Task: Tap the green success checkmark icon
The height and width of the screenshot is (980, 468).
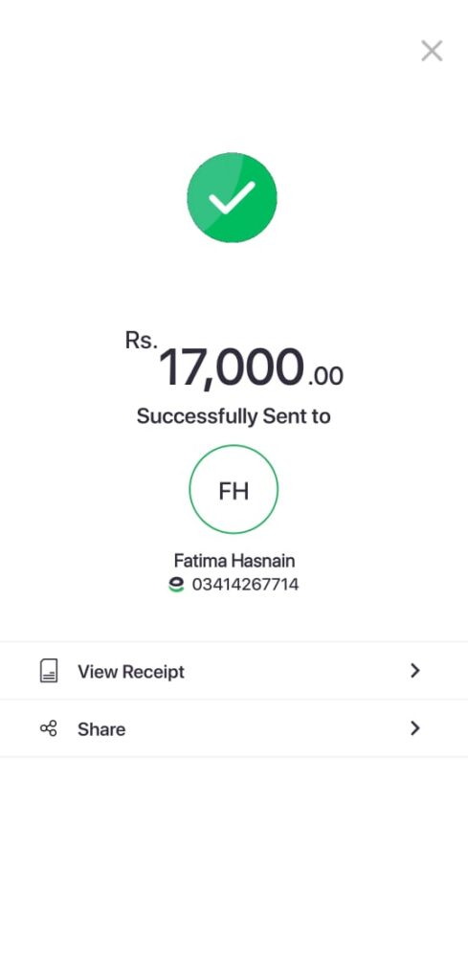Action: 232,197
